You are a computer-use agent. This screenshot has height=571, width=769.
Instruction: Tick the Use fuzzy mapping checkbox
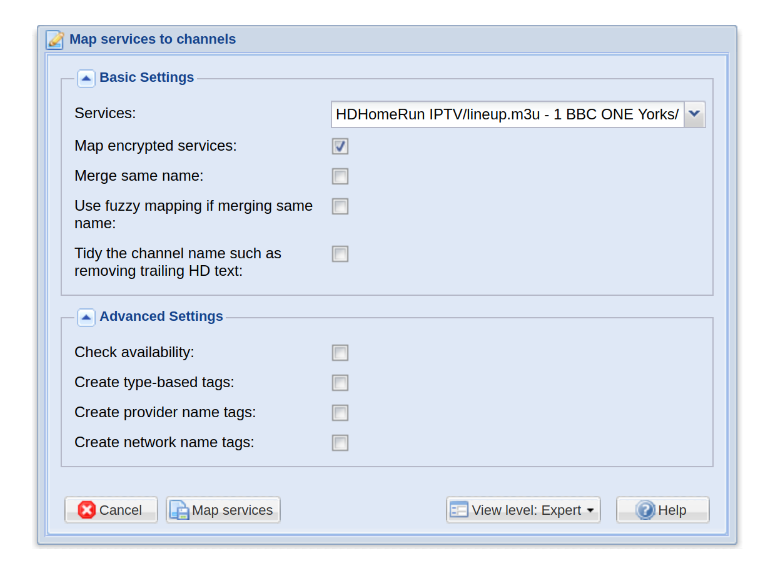(341, 207)
